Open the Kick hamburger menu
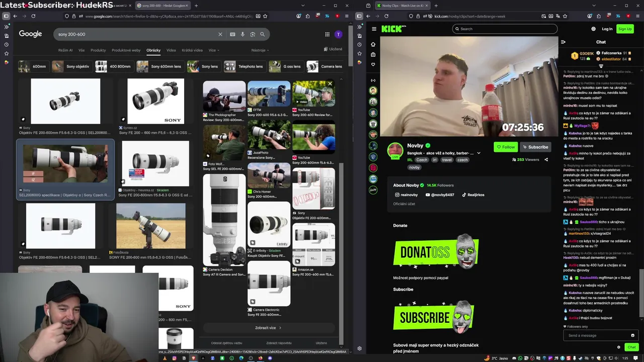Image resolution: width=644 pixels, height=362 pixels. tap(374, 29)
